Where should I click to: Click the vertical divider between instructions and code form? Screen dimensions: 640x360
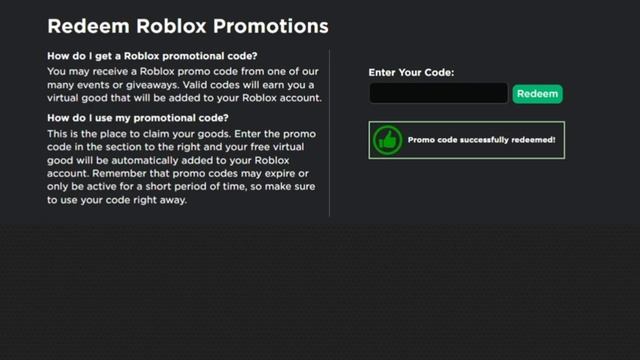[x=329, y=133]
